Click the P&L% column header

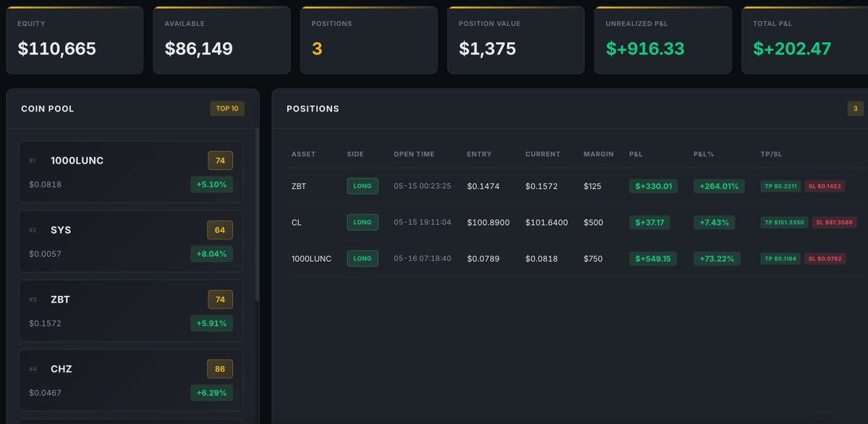(x=704, y=154)
